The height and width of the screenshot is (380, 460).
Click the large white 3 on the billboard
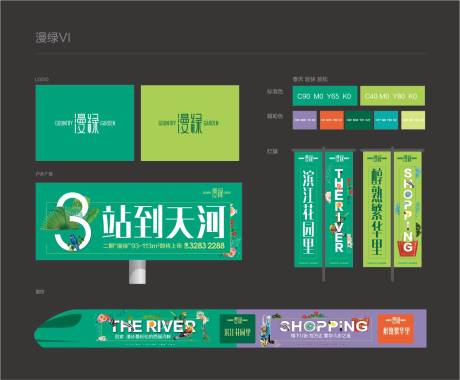click(x=73, y=221)
